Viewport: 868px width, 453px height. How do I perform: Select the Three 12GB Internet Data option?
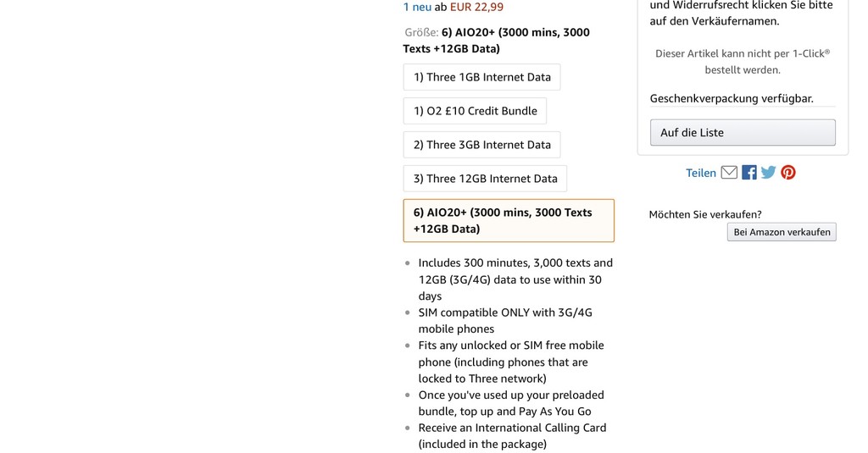pos(485,178)
